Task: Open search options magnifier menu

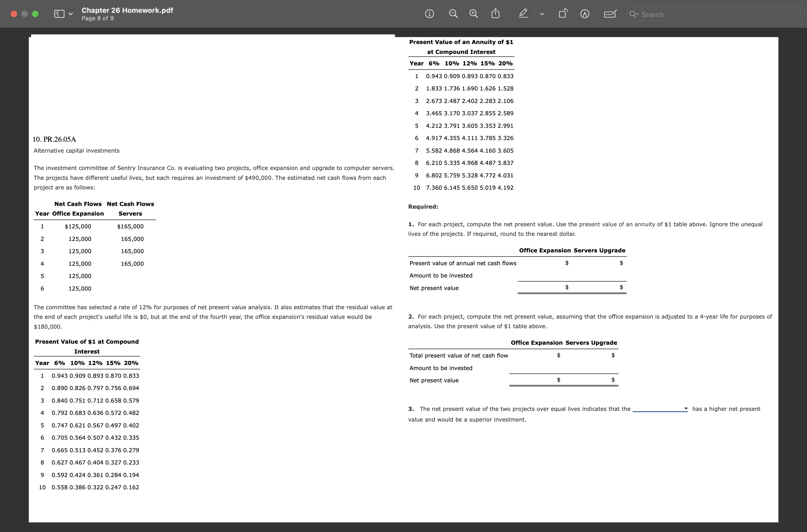Action: pyautogui.click(x=634, y=14)
